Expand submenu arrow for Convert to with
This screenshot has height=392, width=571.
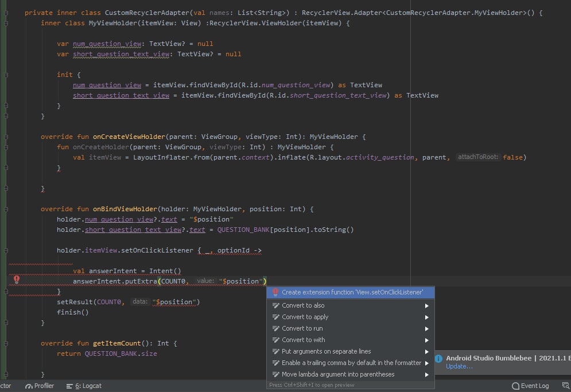click(x=427, y=340)
